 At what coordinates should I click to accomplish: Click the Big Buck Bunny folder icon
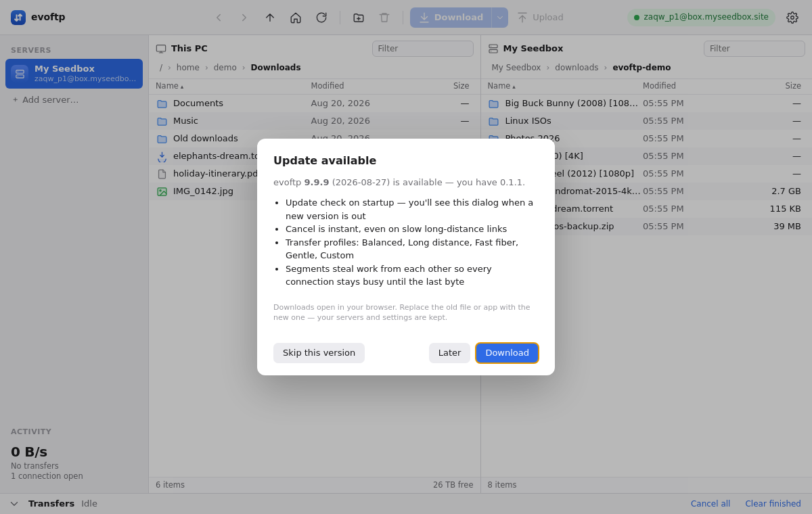[494, 103]
